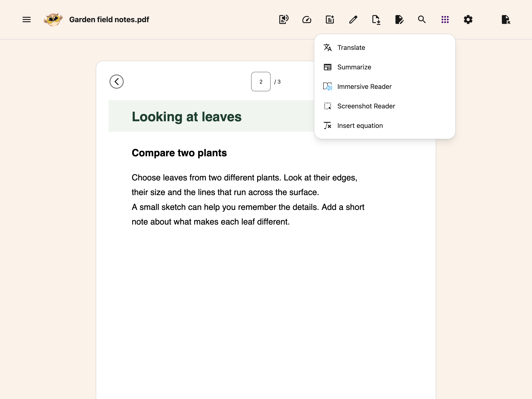Open settings gear
The width and height of the screenshot is (532, 399).
(468, 20)
